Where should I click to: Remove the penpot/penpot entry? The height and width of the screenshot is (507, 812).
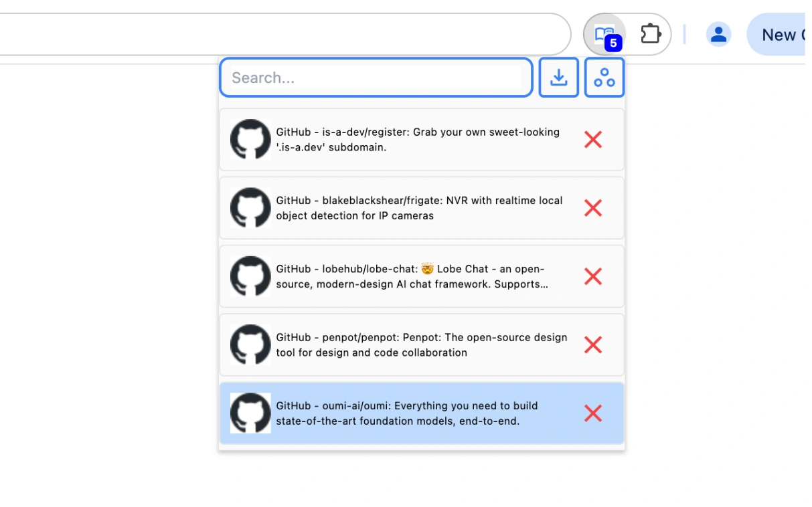click(593, 345)
